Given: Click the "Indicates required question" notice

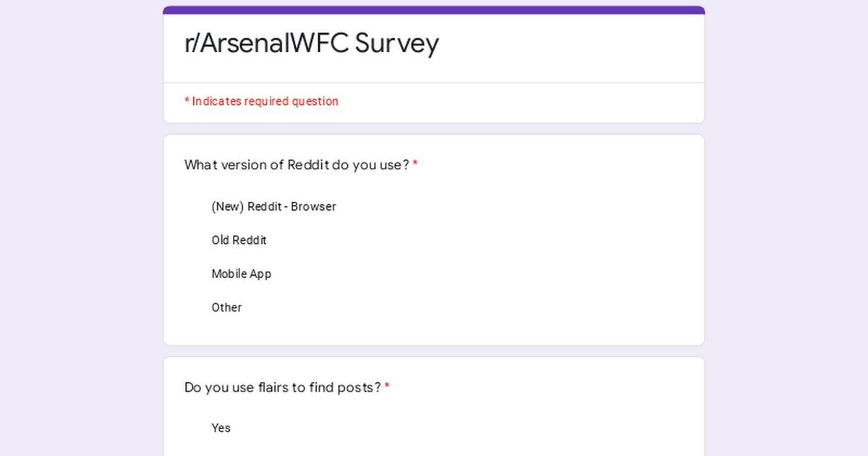Looking at the screenshot, I should pos(265,101).
